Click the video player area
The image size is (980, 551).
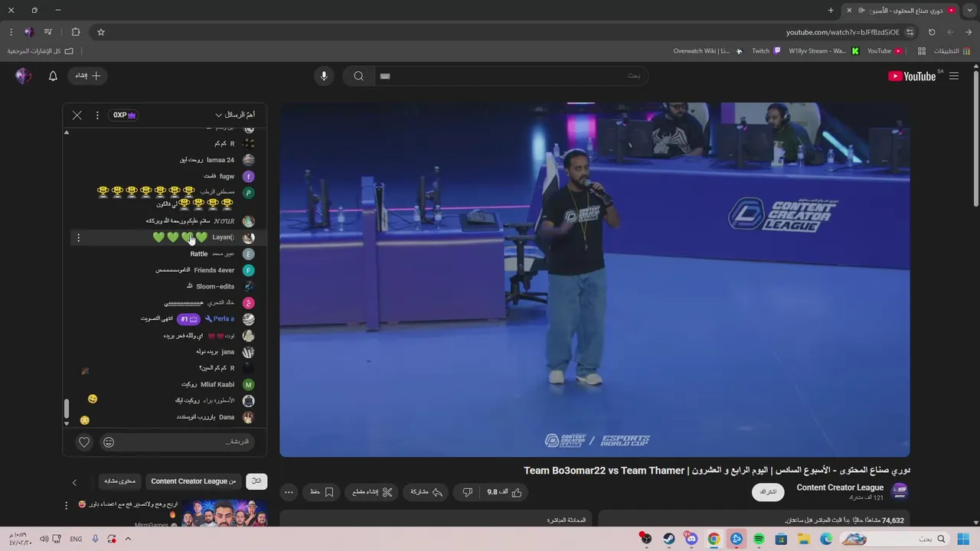tap(594, 280)
